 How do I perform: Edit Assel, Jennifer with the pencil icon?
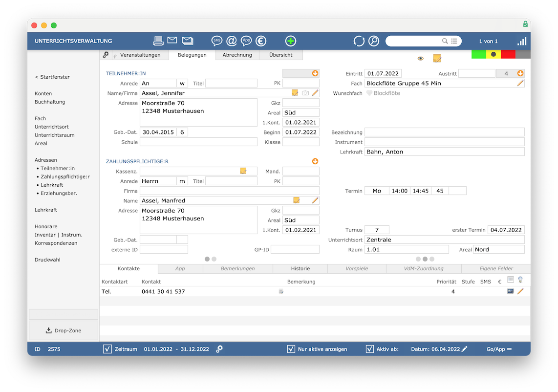(x=315, y=93)
